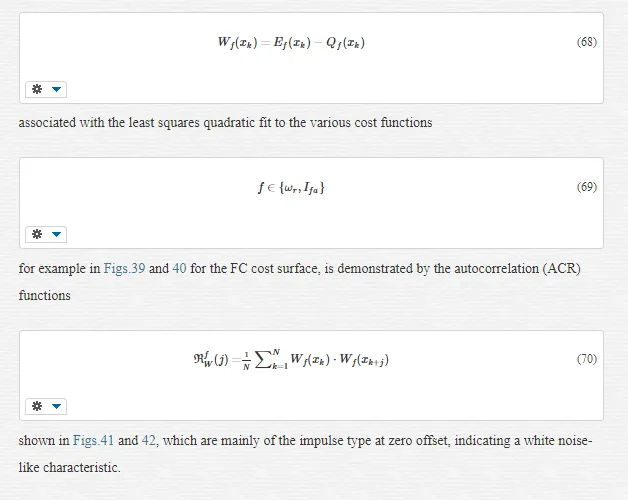Expand the dropdown arrow in equation 70 box
The height and width of the screenshot is (500, 628).
[56, 406]
